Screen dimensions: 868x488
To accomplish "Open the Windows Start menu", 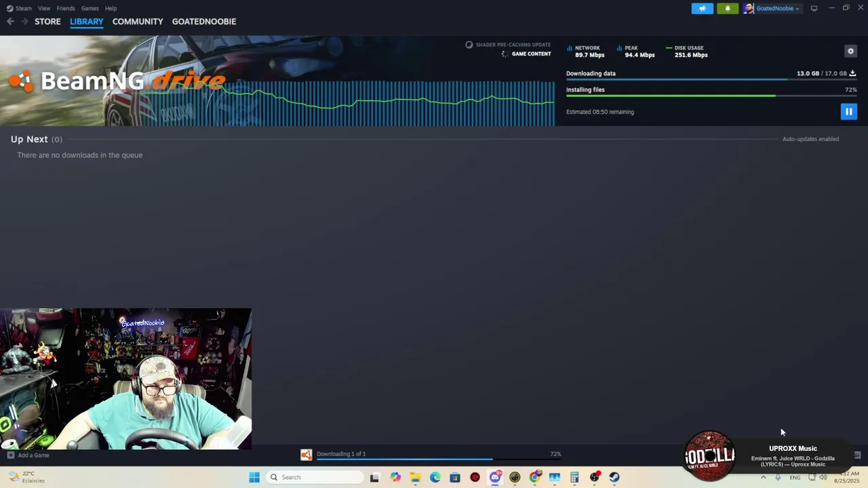I will click(254, 477).
